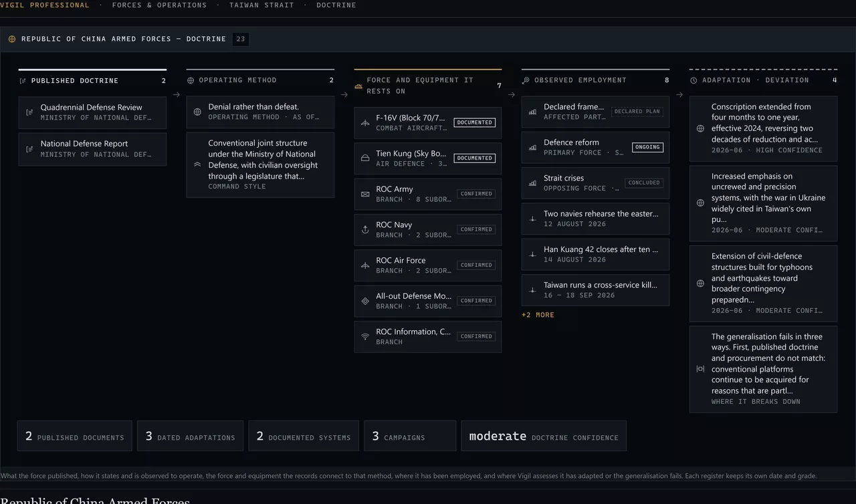This screenshot has height=504, width=856.
Task: Click the 23 count badge in header
Action: coord(241,39)
